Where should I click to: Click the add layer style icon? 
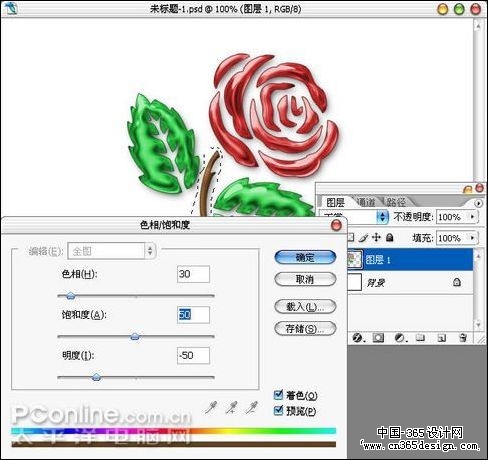(x=358, y=338)
